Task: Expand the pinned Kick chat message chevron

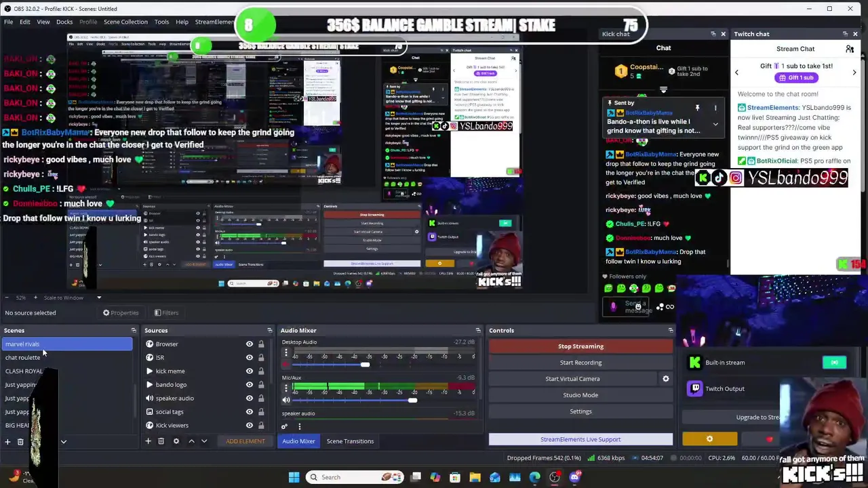Action: [715, 125]
